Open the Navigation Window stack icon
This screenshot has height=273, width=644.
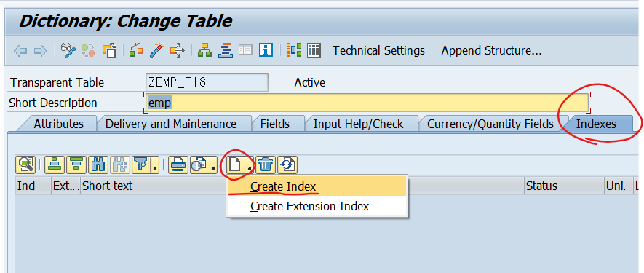pos(225,50)
